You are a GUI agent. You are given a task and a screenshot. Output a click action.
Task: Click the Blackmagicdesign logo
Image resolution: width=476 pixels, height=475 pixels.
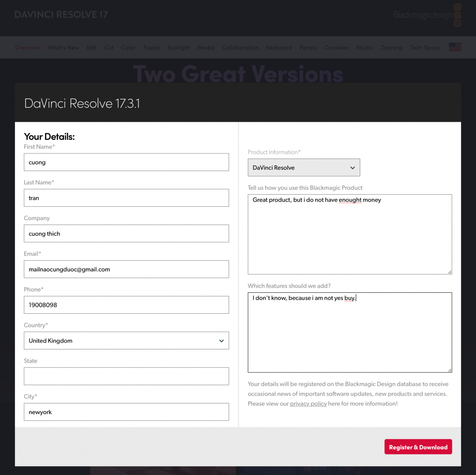tap(427, 15)
